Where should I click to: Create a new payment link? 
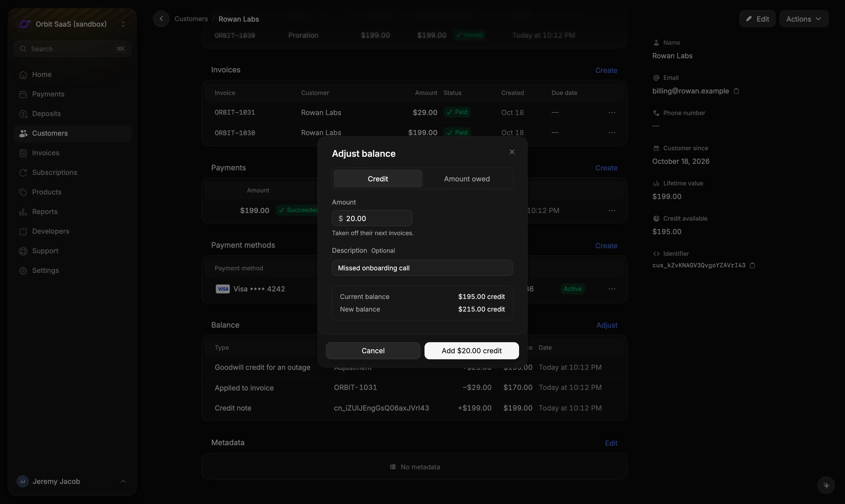tap(606, 168)
